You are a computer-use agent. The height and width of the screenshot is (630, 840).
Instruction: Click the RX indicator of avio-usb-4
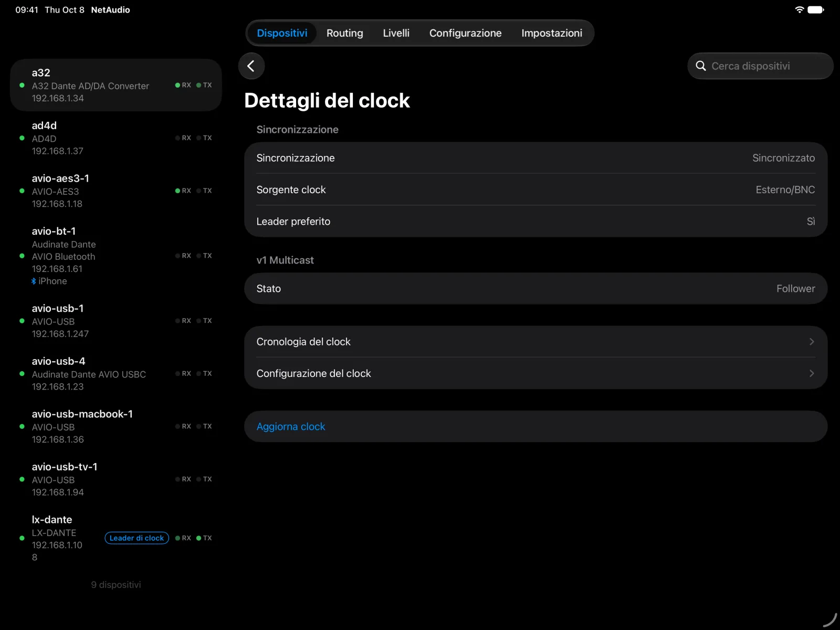(183, 374)
